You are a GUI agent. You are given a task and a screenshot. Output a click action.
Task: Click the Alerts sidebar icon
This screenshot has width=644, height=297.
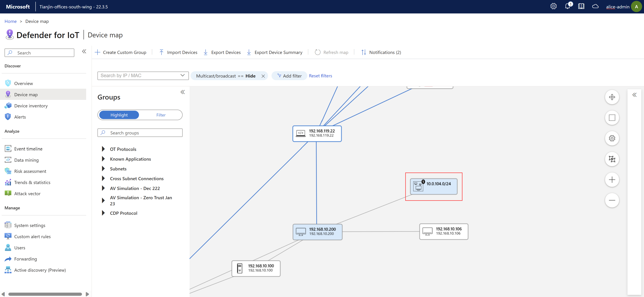point(8,117)
